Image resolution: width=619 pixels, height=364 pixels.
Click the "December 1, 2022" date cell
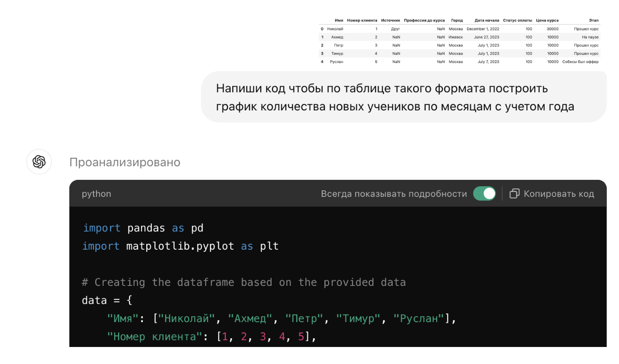coord(483,29)
